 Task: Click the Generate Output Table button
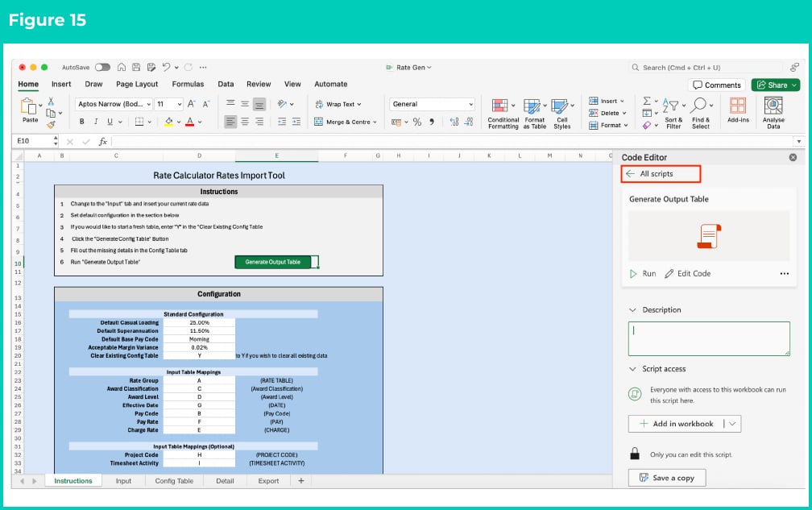[273, 262]
